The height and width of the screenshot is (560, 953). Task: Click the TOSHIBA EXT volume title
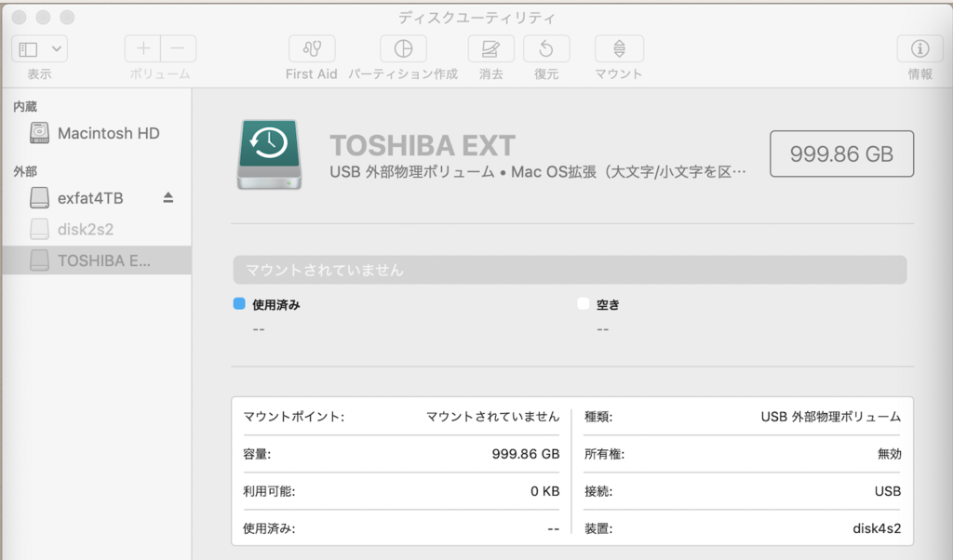coord(423,146)
